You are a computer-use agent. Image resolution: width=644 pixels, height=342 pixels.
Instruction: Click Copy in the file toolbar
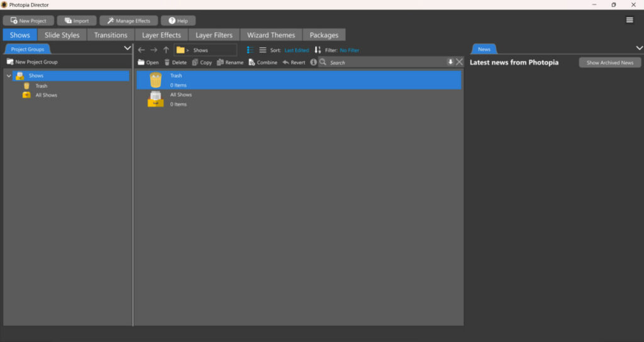tap(202, 62)
